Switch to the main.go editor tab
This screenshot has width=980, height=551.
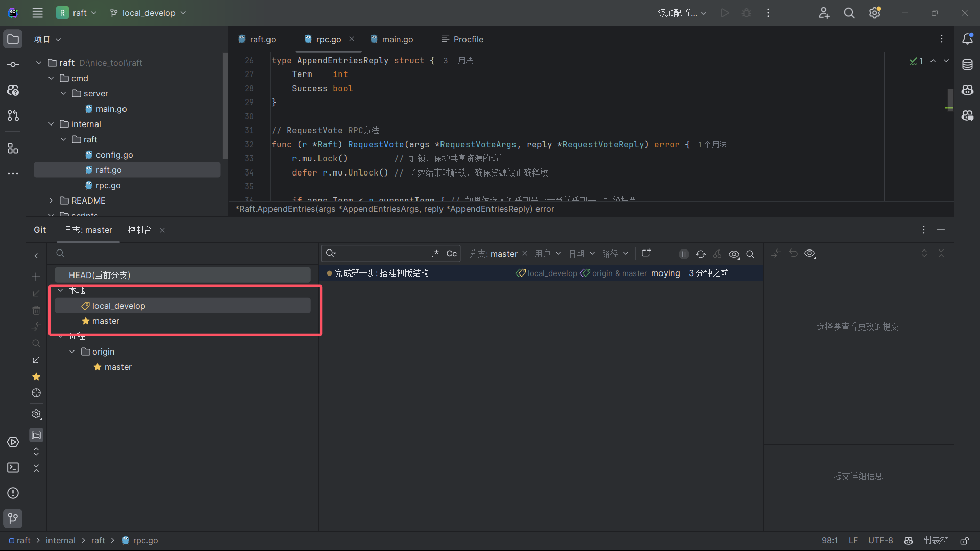click(391, 39)
